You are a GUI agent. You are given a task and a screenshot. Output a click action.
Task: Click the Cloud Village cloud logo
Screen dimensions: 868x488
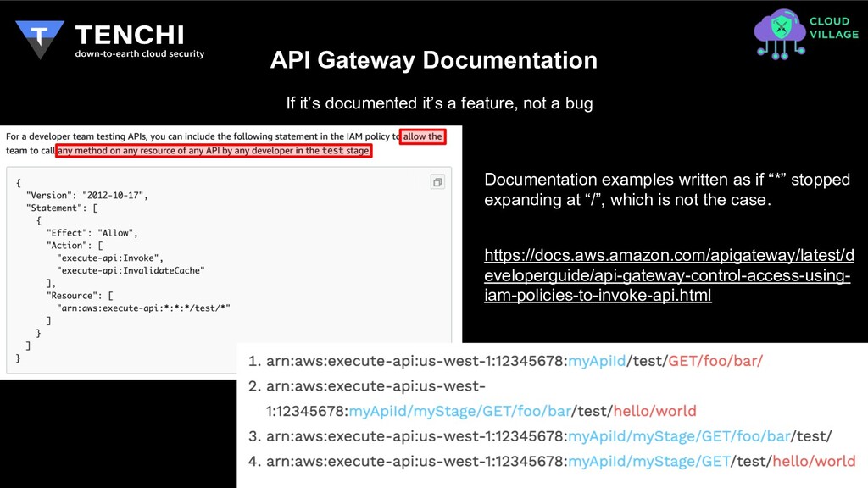[x=780, y=34]
